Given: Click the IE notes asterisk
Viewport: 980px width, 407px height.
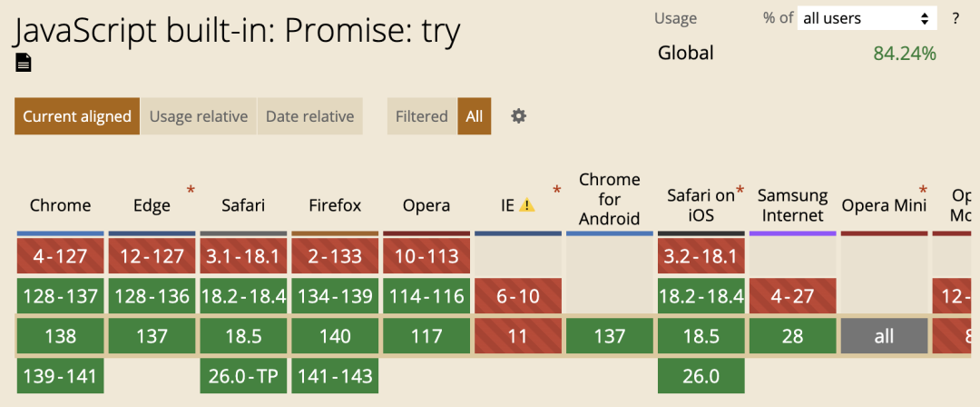Looking at the screenshot, I should coord(556,188).
